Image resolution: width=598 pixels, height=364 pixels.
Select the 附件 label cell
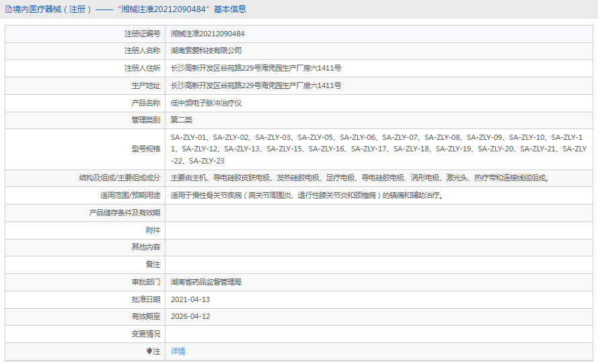[85, 231]
